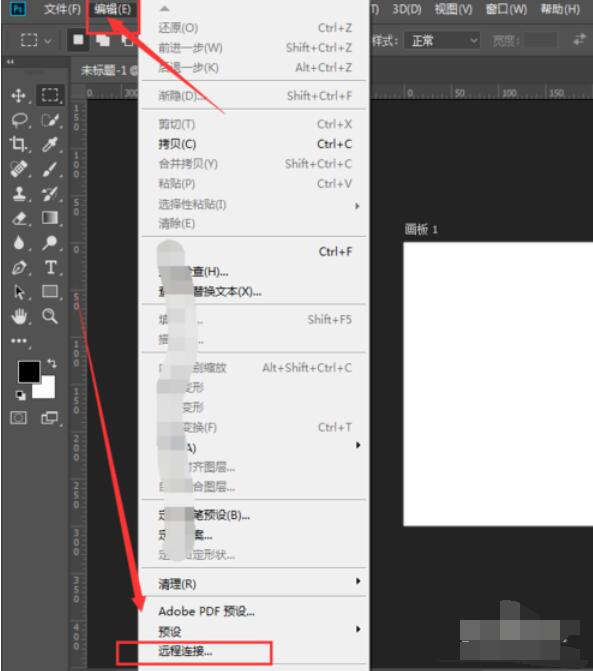Choose 清除(E) in the Edit menu

tap(255, 223)
